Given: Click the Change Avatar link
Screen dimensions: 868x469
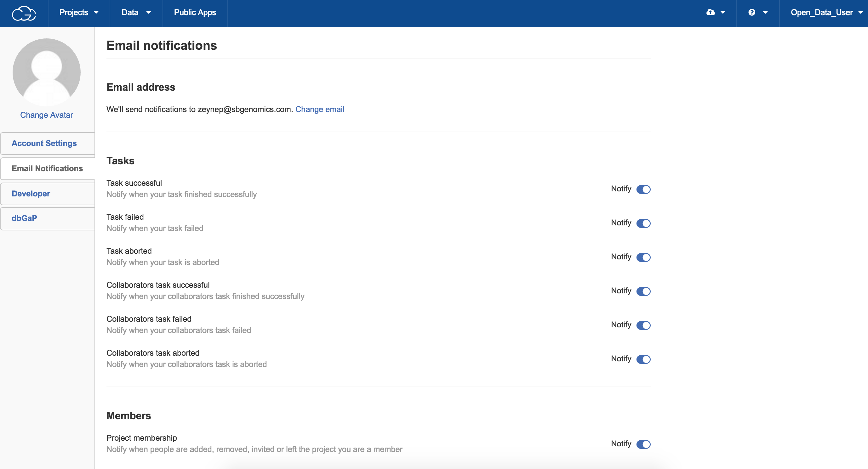Looking at the screenshot, I should pos(47,115).
